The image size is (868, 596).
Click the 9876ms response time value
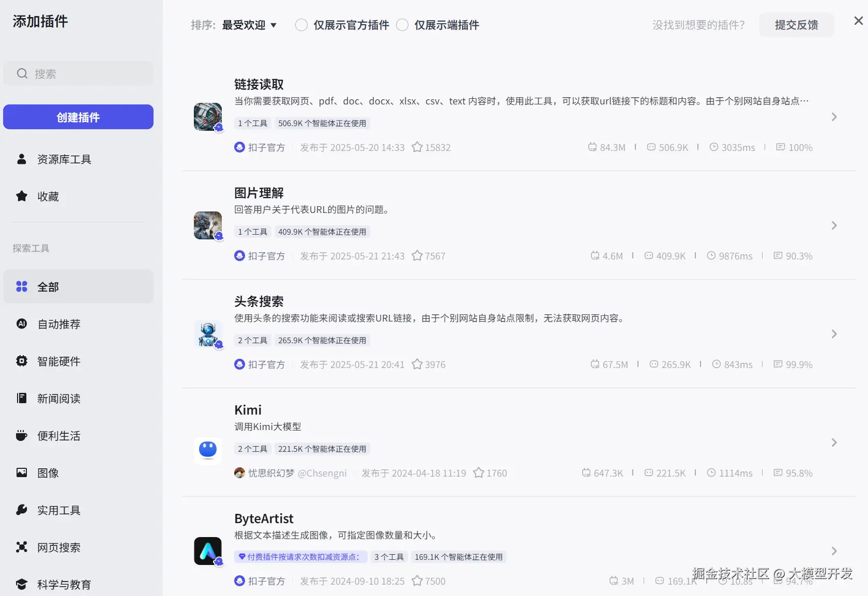[x=736, y=256]
